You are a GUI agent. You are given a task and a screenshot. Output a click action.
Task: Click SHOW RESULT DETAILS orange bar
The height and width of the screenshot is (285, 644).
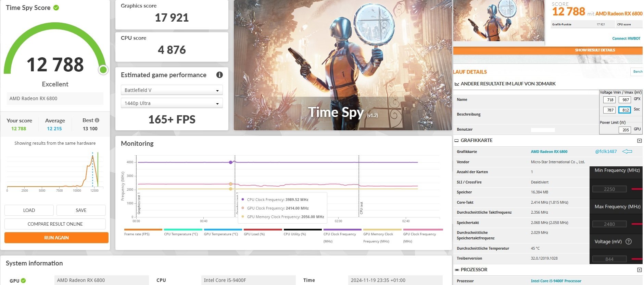548,50
